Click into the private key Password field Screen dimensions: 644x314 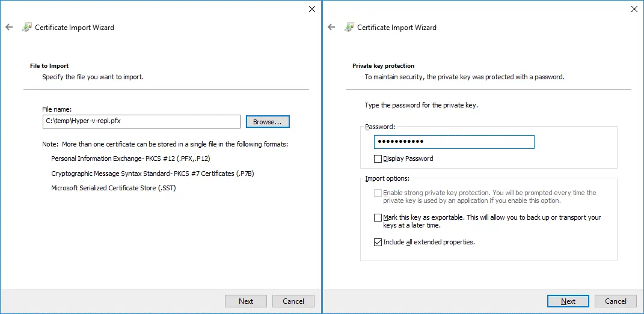point(454,142)
